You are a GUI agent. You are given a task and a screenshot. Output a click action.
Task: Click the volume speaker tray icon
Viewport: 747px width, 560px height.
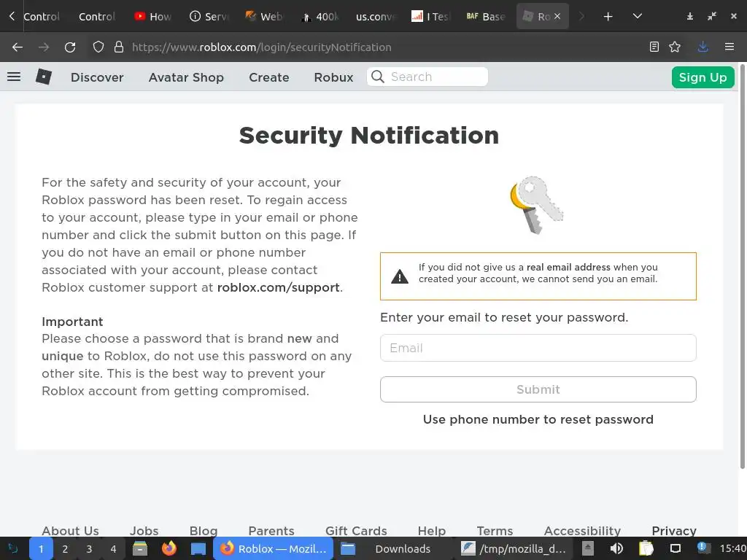[x=616, y=548]
